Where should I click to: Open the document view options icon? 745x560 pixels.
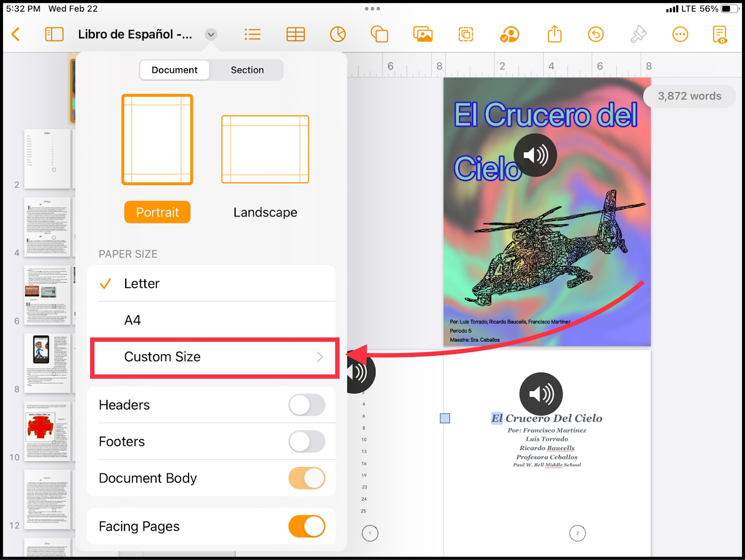pyautogui.click(x=720, y=34)
